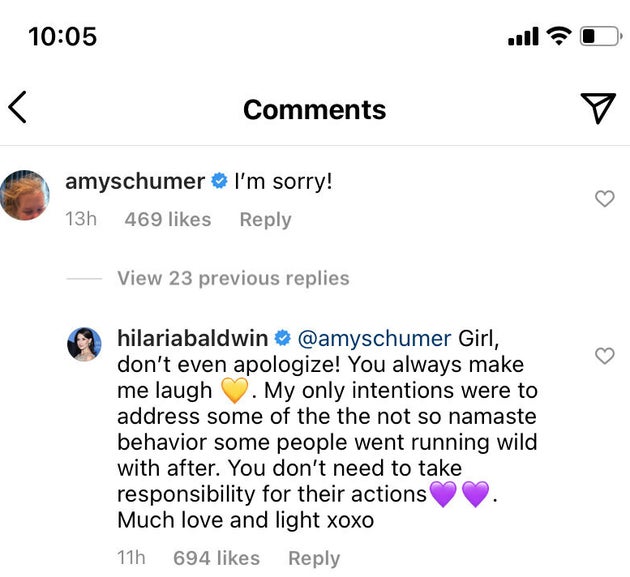This screenshot has width=630, height=577.
Task: Like amyschumer's comment with the heart
Action: (x=604, y=199)
